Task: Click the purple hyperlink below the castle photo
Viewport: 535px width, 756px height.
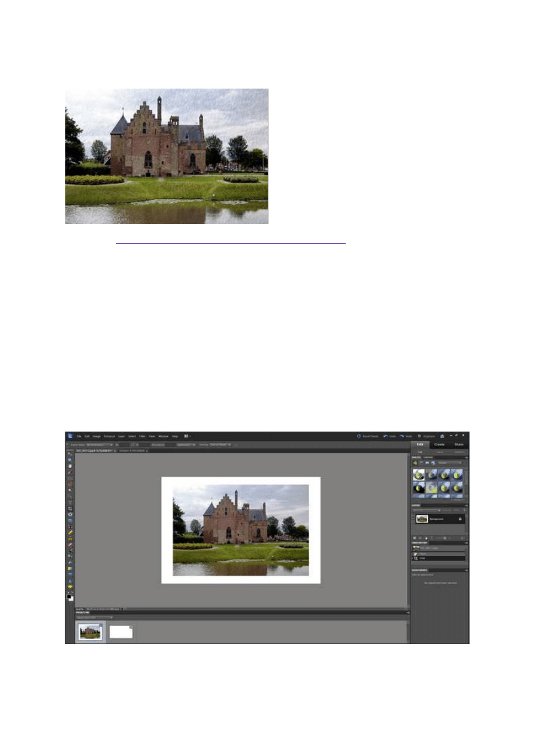Action: [x=231, y=244]
